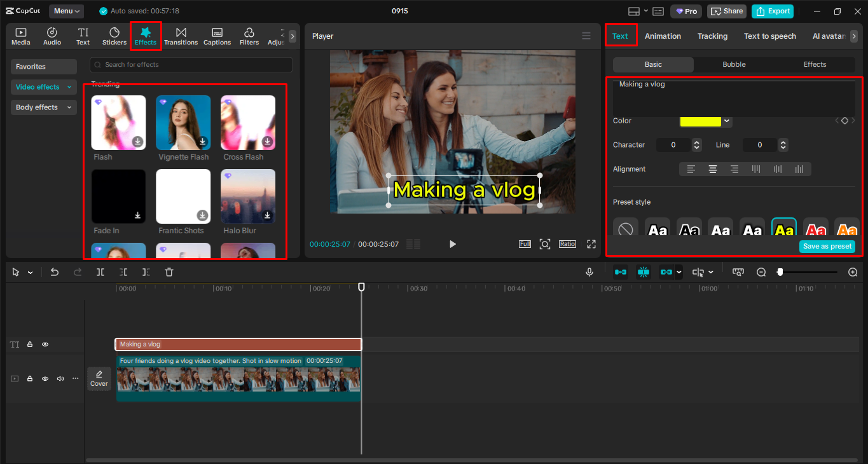This screenshot has height=464, width=868.
Task: Open the Menu dropdown
Action: (66, 11)
